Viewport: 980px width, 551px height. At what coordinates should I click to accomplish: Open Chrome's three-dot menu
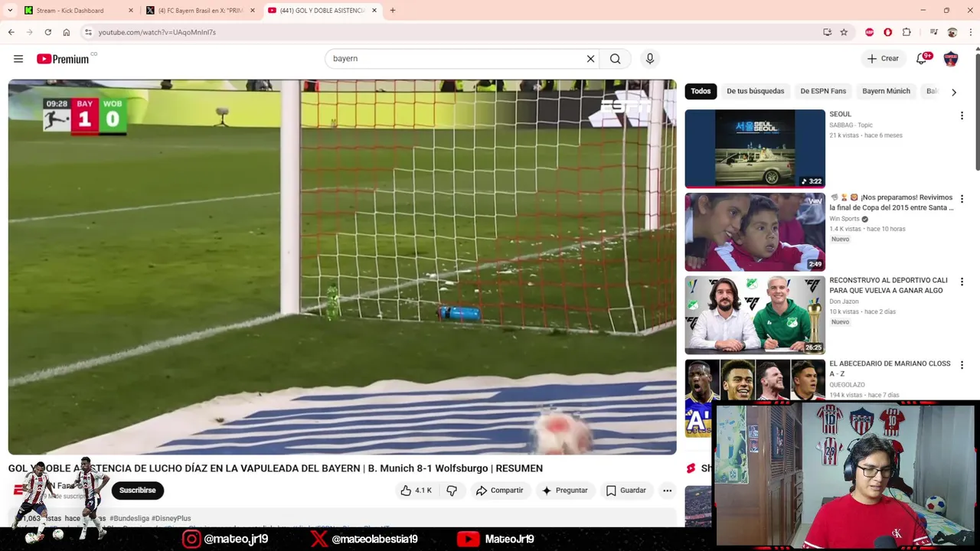click(971, 32)
